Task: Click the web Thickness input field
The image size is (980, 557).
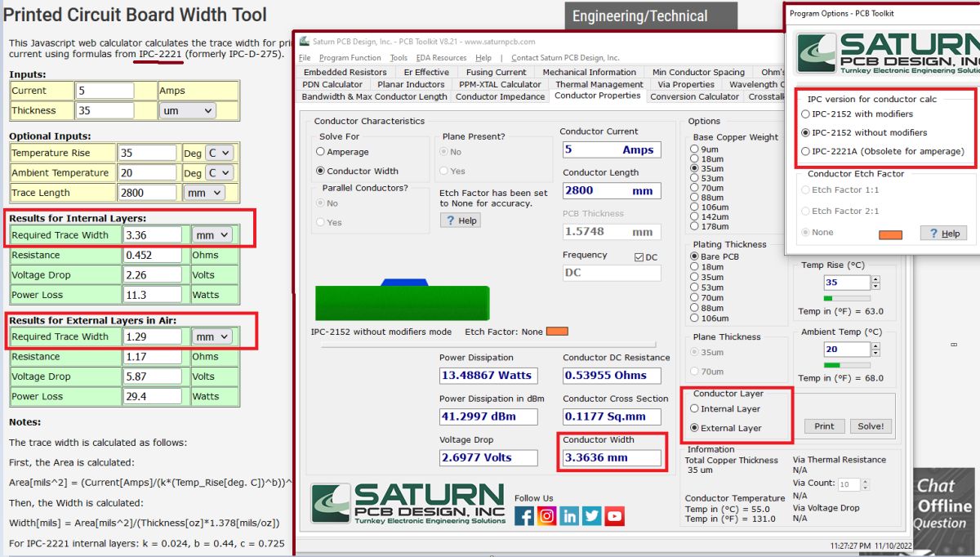Action: pyautogui.click(x=105, y=110)
